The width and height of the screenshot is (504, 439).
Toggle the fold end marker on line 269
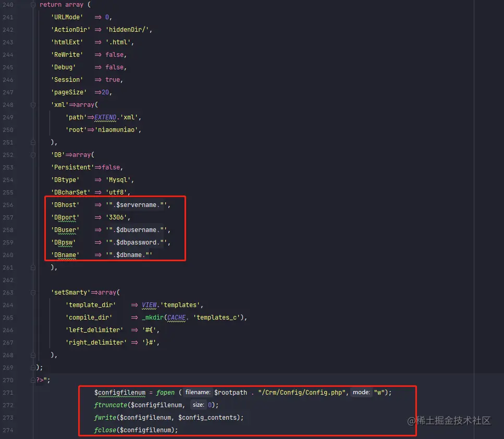(33, 367)
